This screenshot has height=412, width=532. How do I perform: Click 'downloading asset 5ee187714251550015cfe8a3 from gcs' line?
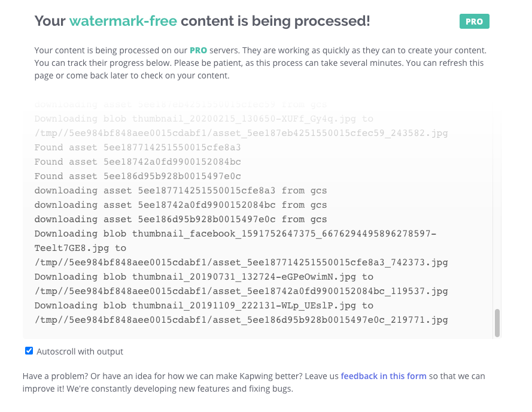(x=181, y=190)
